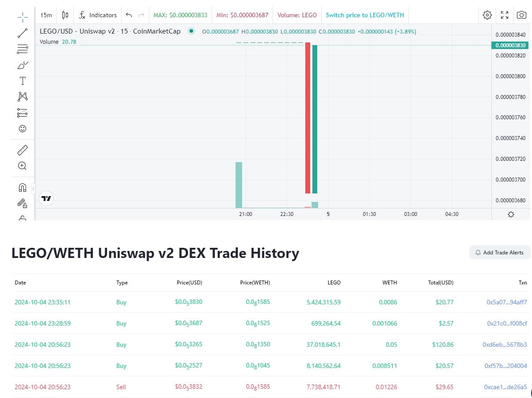Open the emoji icons tool
This screenshot has width=532, height=398.
coord(23,129)
